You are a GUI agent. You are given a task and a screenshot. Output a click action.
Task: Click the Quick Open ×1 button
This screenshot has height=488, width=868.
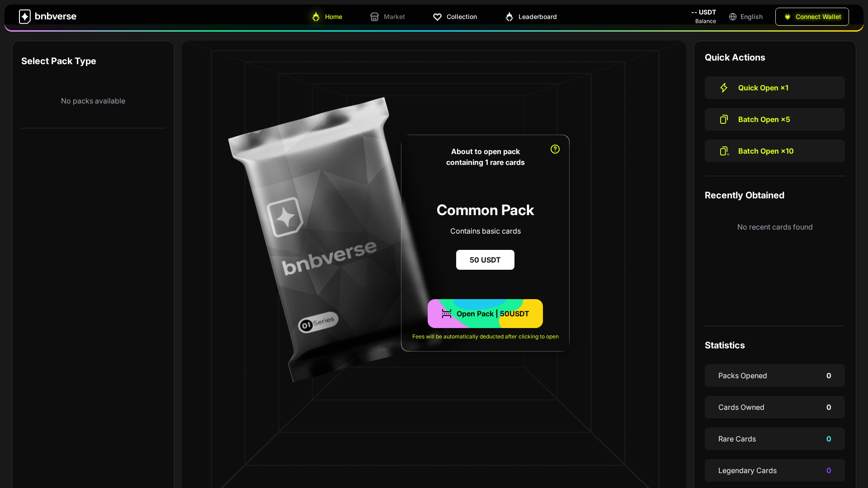[x=775, y=88]
